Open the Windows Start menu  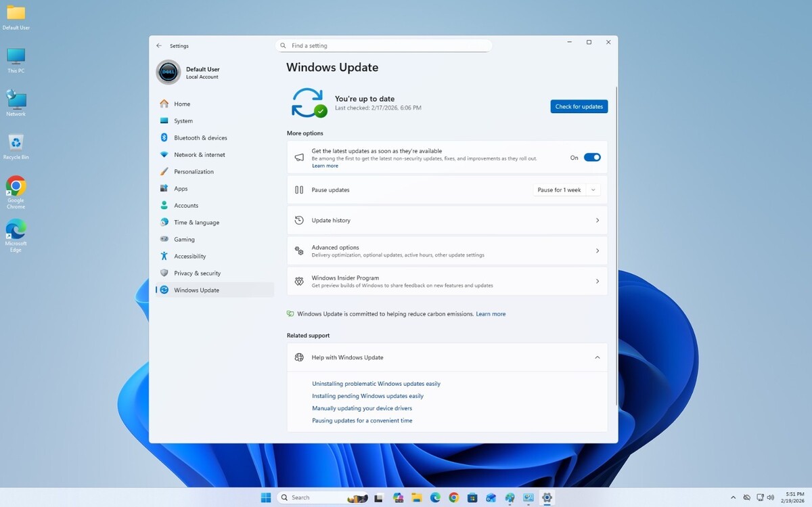click(x=266, y=498)
